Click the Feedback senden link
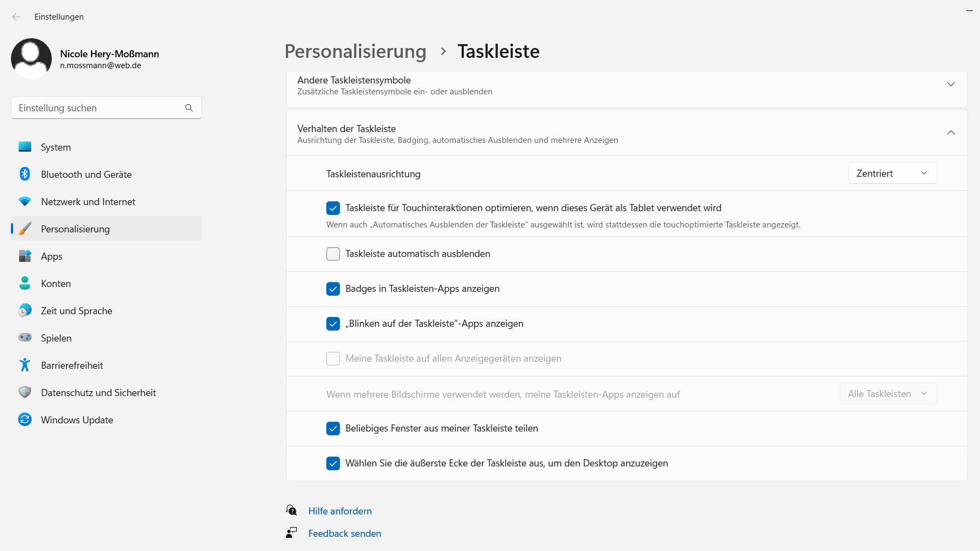The height and width of the screenshot is (551, 980). coord(344,533)
